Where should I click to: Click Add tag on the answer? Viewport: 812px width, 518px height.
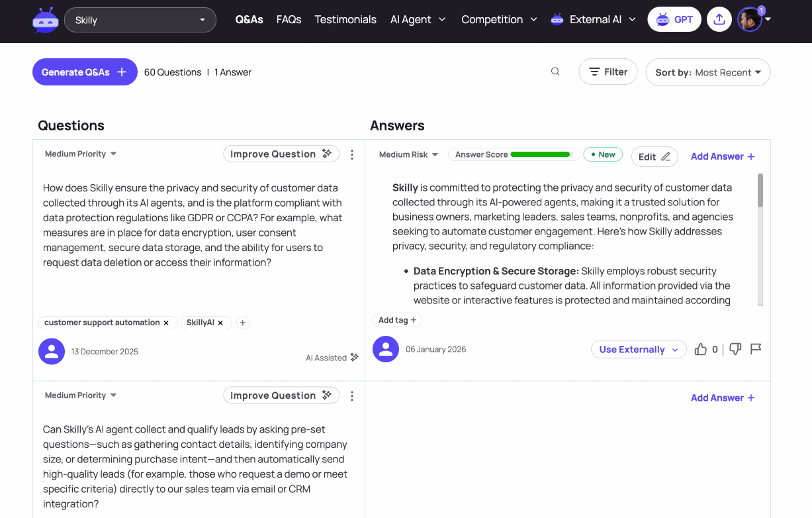click(x=397, y=320)
